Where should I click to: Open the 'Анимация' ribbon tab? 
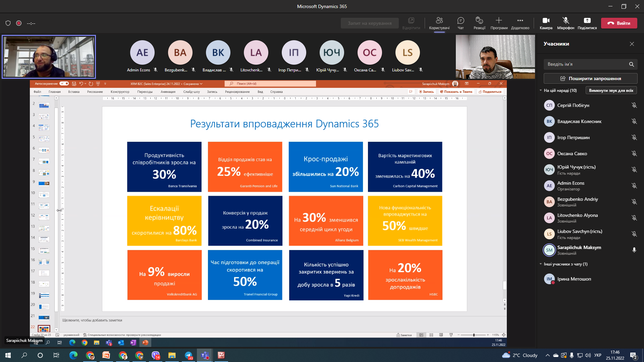point(168,92)
